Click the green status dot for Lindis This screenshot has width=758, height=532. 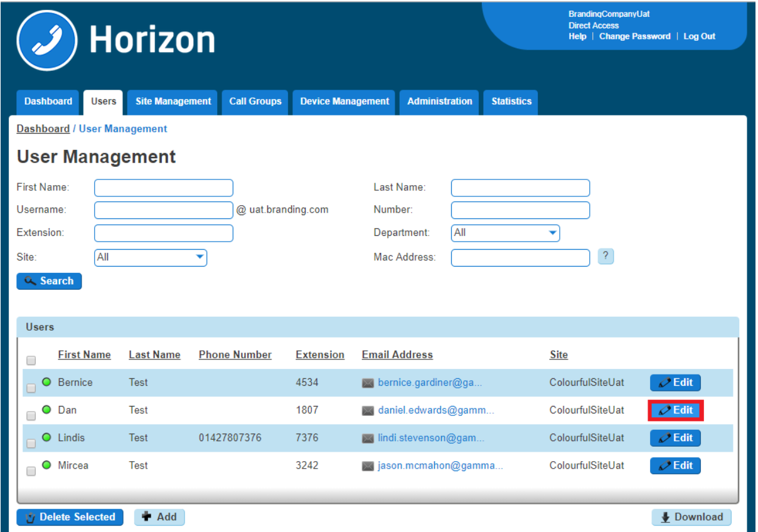(x=46, y=437)
